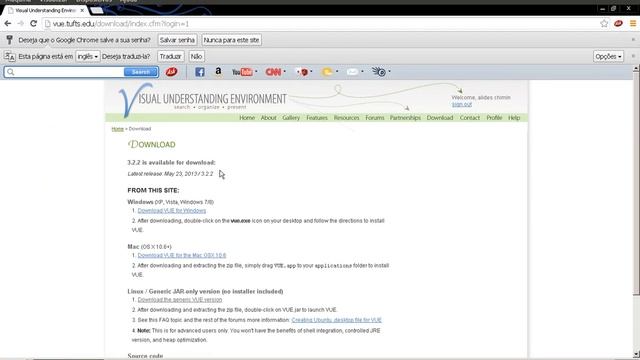The height and width of the screenshot is (360, 640).
Task: Click the eye-shaped toolbar icon
Action: pos(379,72)
